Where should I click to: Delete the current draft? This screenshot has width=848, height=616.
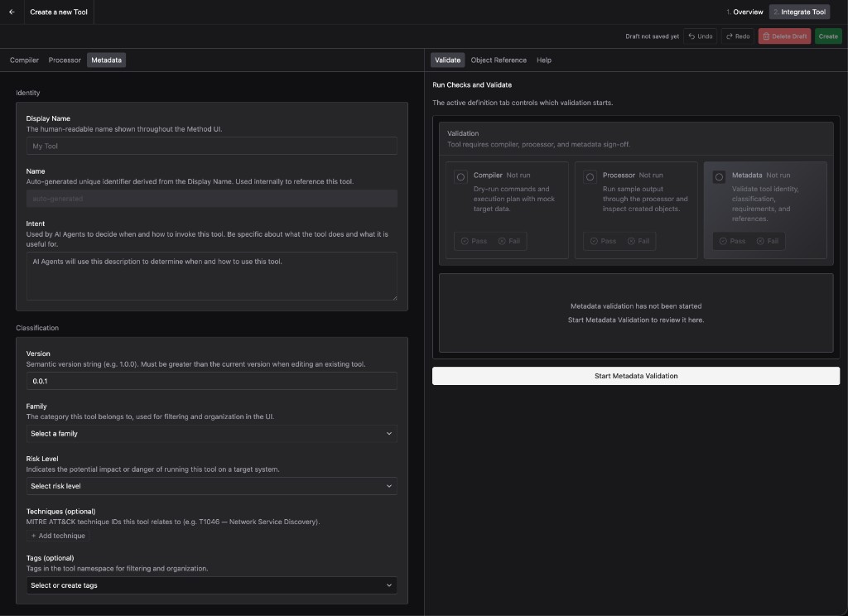pyautogui.click(x=784, y=36)
